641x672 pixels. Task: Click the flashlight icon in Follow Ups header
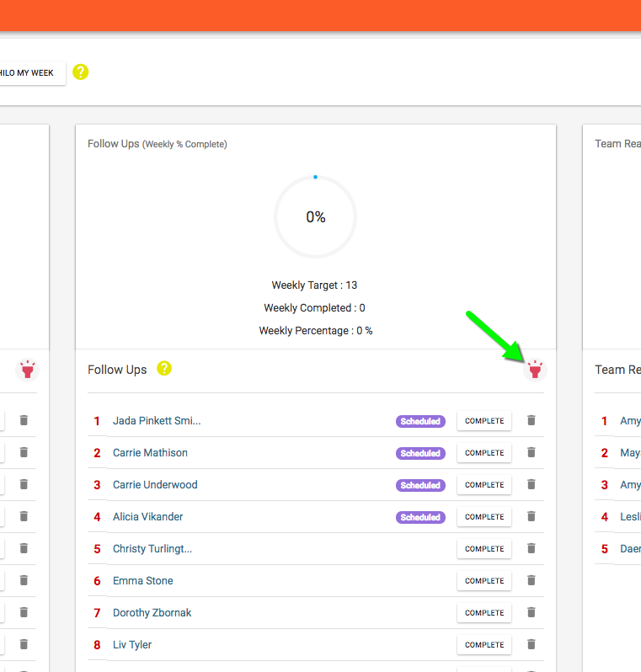(x=534, y=370)
